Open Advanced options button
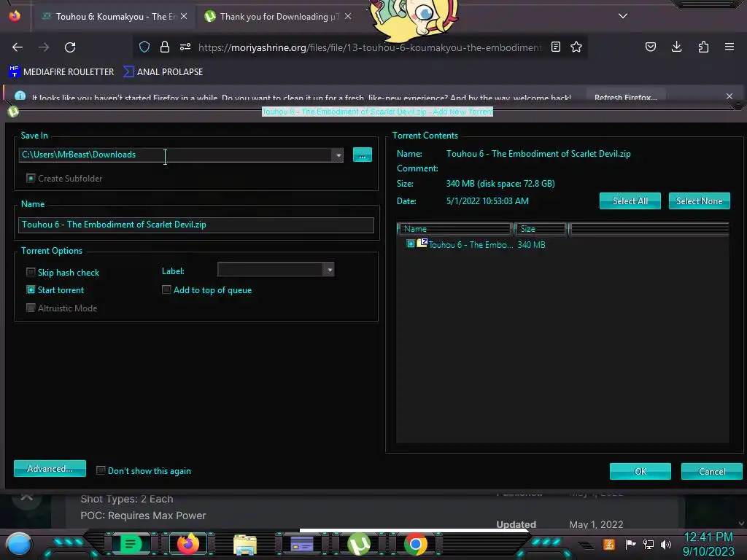The width and height of the screenshot is (747, 560). [50, 469]
